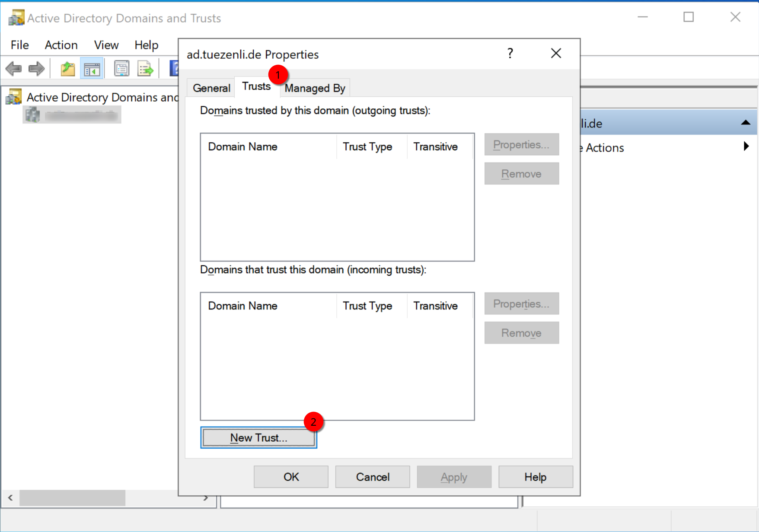The width and height of the screenshot is (759, 532).
Task: Click the New Trust... button
Action: 258,438
